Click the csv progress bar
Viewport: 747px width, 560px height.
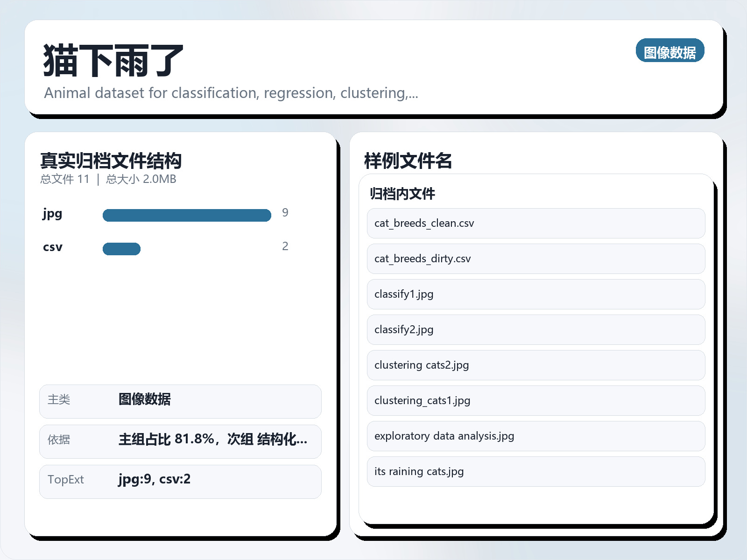(x=121, y=249)
